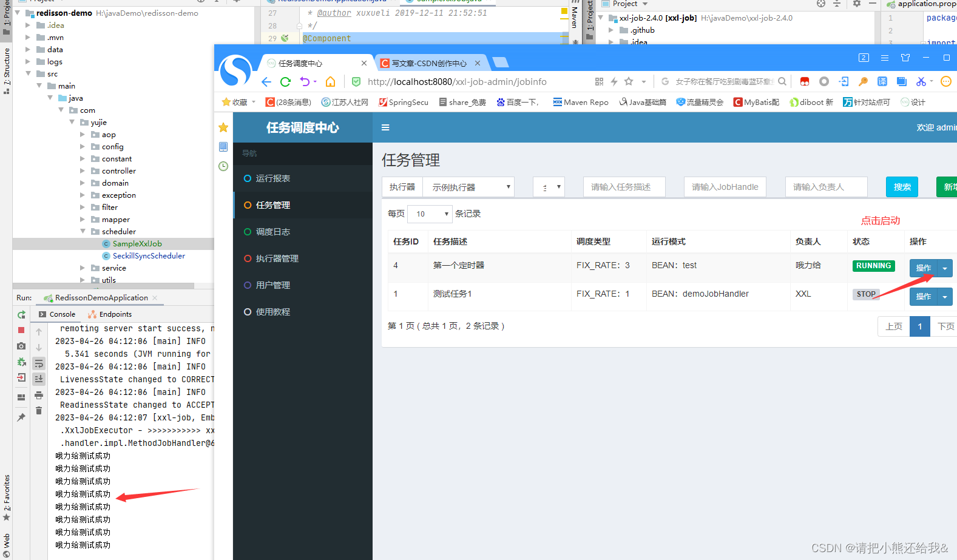Open the browser main menu hamburger
The height and width of the screenshot is (560, 957).
[x=885, y=58]
